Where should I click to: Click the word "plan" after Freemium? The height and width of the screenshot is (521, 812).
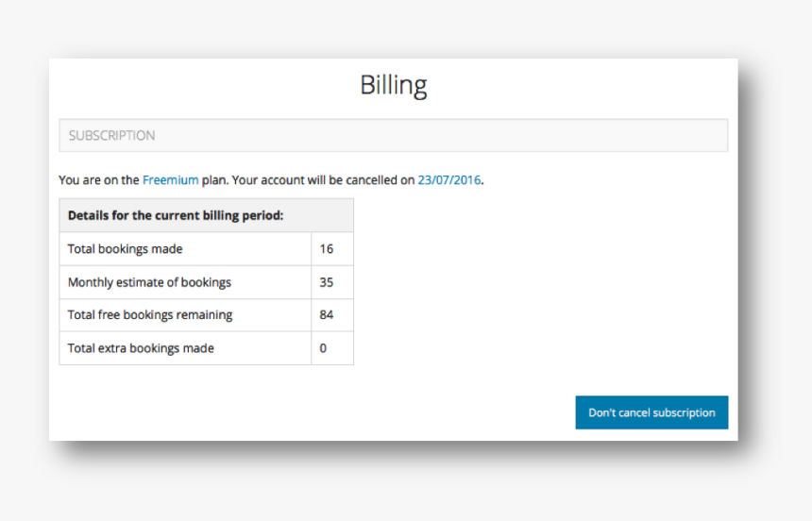click(x=214, y=180)
